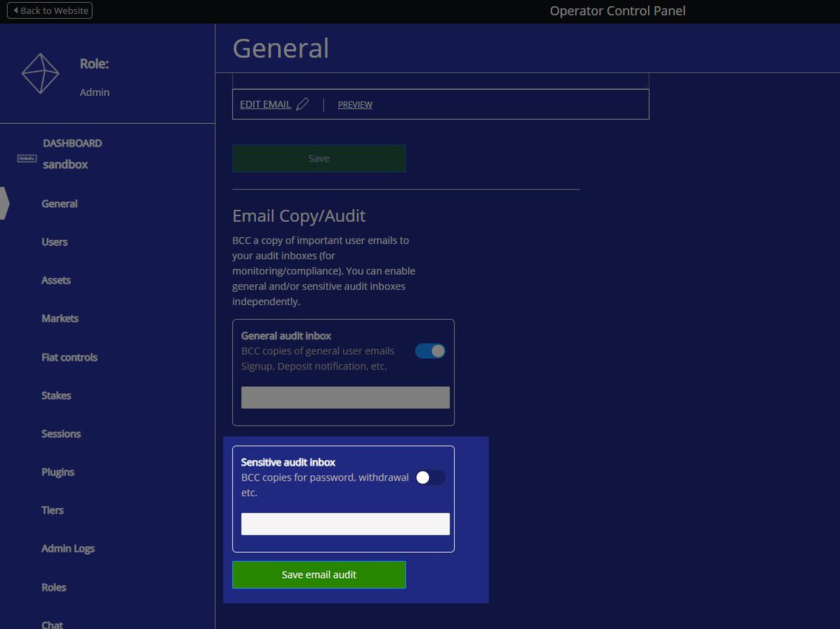Open the PREVIEW link
Image resolution: width=840 pixels, height=629 pixels.
[x=355, y=104]
